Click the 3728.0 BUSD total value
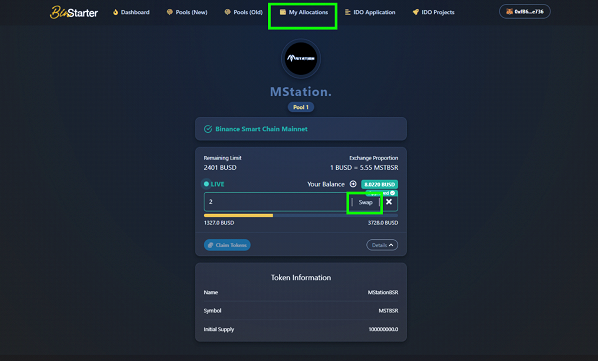Image resolution: width=598 pixels, height=361 pixels. point(383,223)
